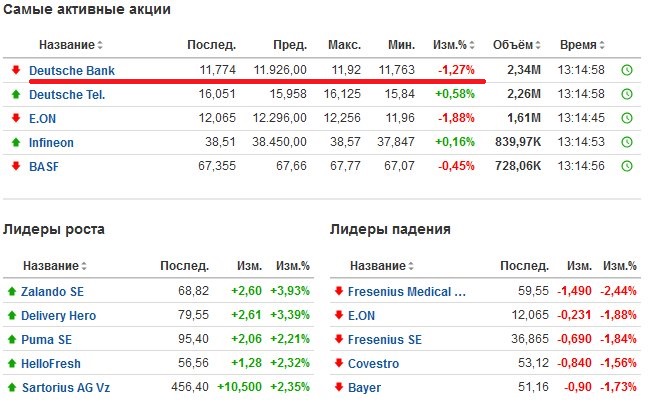Image resolution: width=648 pixels, height=403 pixels.
Task: Sort Лидеры роста table by Название
Action: coord(55,265)
